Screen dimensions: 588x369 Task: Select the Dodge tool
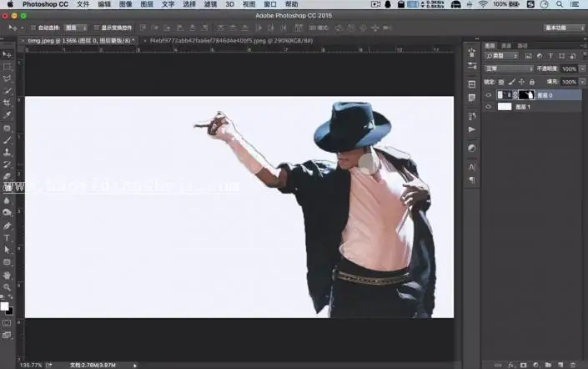pyautogui.click(x=7, y=212)
